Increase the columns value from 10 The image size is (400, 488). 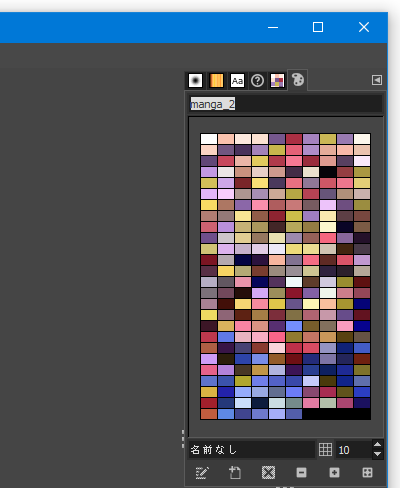tap(377, 445)
